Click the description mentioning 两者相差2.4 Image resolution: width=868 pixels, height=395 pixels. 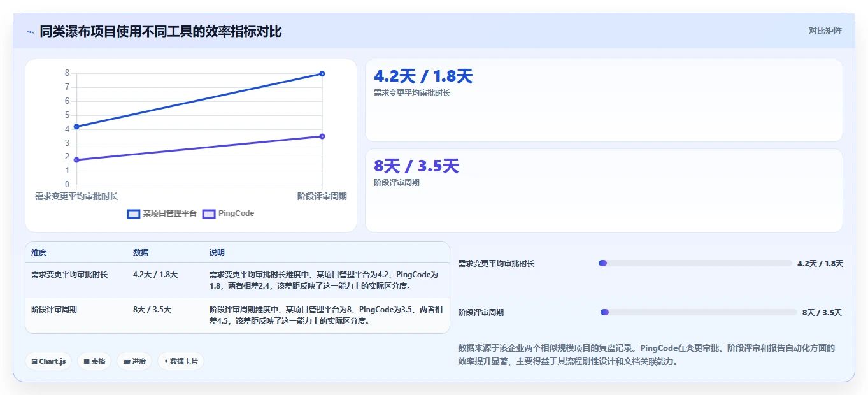tap(325, 280)
